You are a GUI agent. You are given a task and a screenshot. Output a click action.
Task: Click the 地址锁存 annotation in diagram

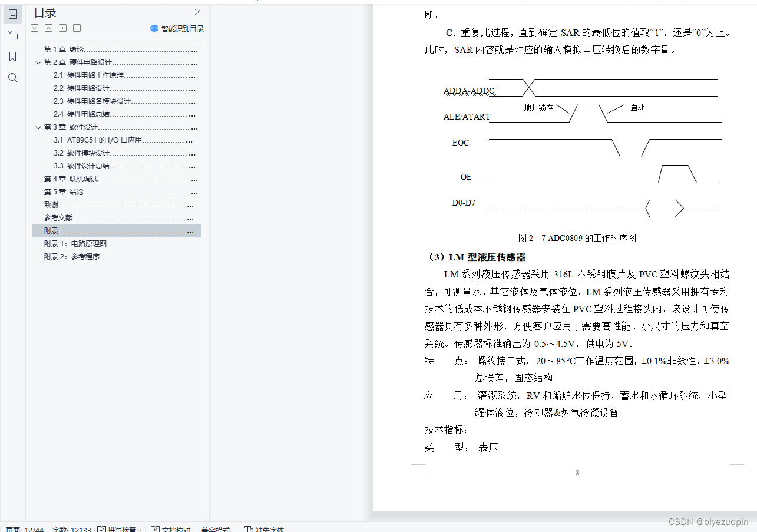(x=538, y=108)
